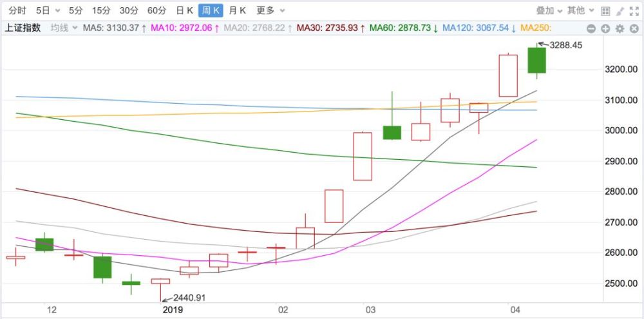The height and width of the screenshot is (319, 644).
Task: Click the MA30: 2735.93 value
Action: pyautogui.click(x=331, y=28)
